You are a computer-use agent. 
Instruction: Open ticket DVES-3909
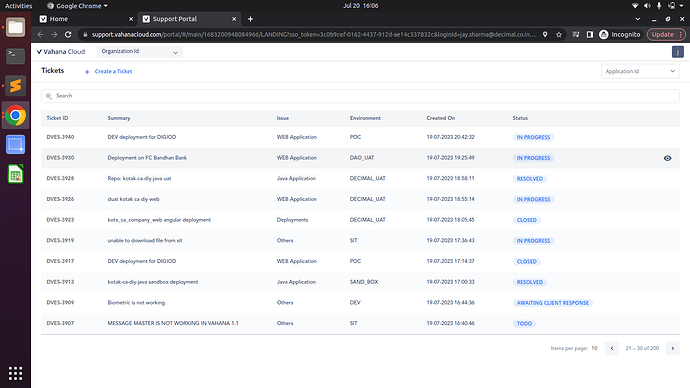[x=60, y=302]
